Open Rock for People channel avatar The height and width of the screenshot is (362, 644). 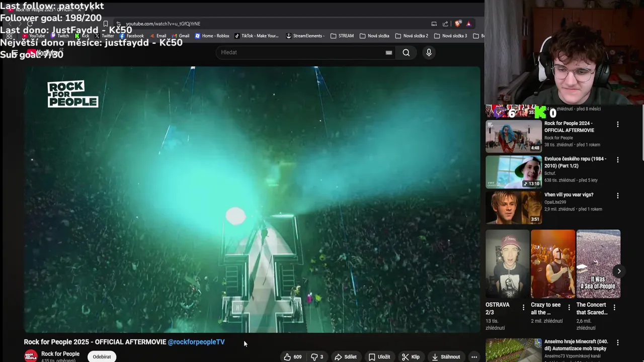click(x=31, y=356)
